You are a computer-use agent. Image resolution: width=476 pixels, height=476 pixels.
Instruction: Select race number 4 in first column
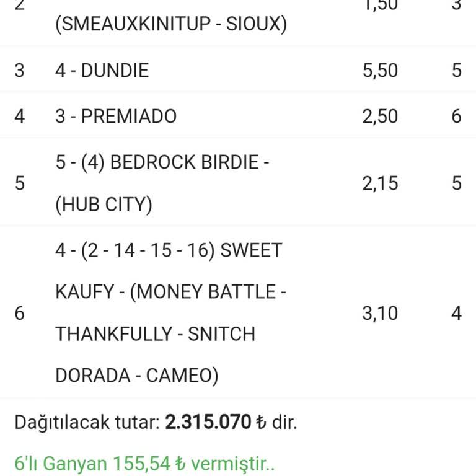pyautogui.click(x=20, y=116)
